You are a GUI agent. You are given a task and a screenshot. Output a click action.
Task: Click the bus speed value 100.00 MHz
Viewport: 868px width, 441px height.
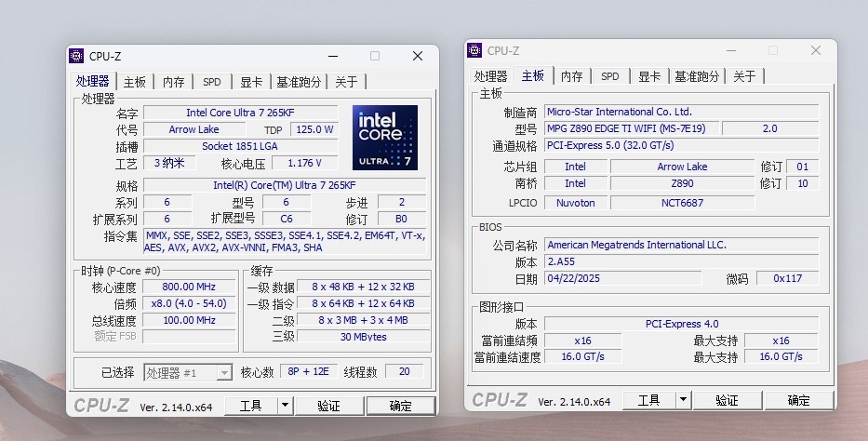tap(189, 320)
